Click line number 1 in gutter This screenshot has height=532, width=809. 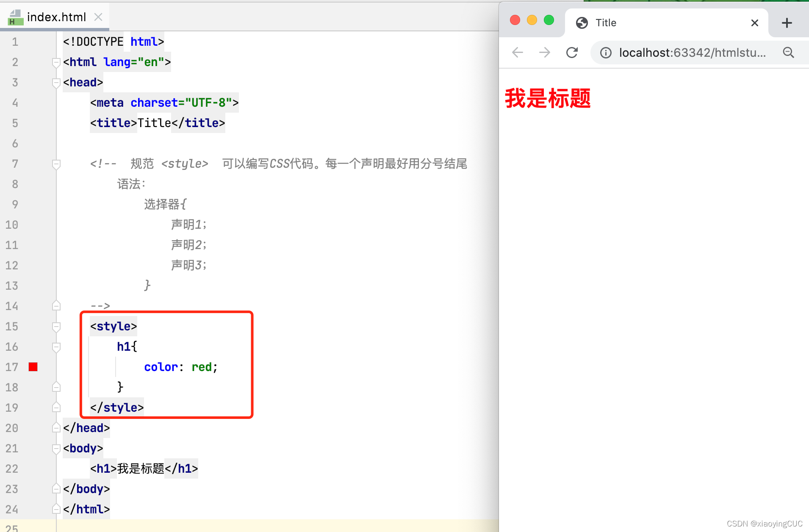[x=15, y=42]
